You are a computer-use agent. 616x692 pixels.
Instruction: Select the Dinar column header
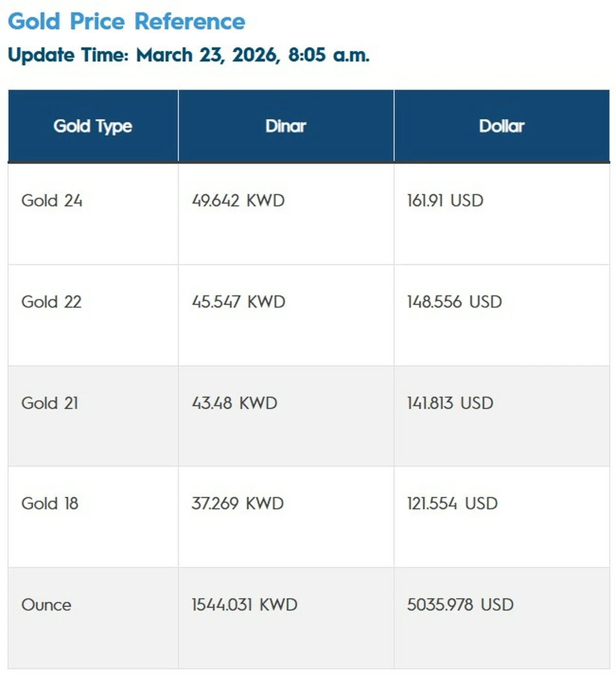point(285,126)
